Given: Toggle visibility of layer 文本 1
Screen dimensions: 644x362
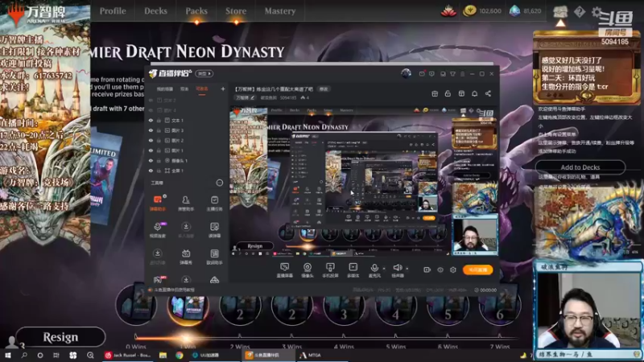Looking at the screenshot, I should pos(151,120).
